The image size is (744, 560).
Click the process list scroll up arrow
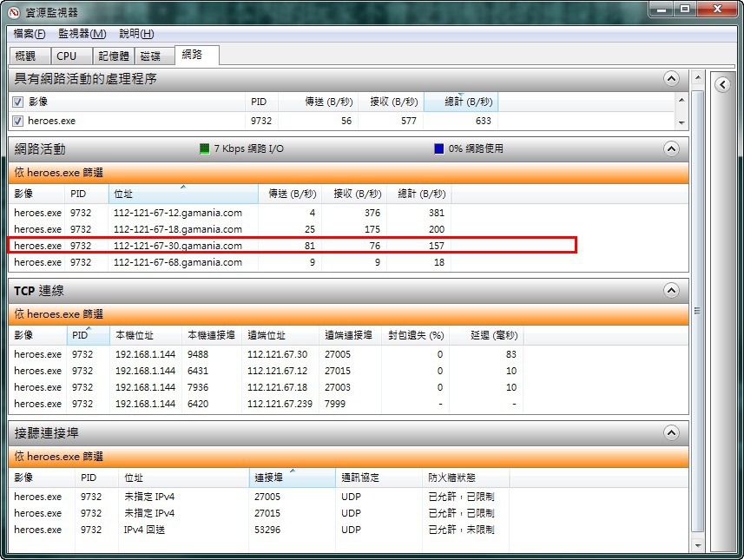tap(681, 100)
